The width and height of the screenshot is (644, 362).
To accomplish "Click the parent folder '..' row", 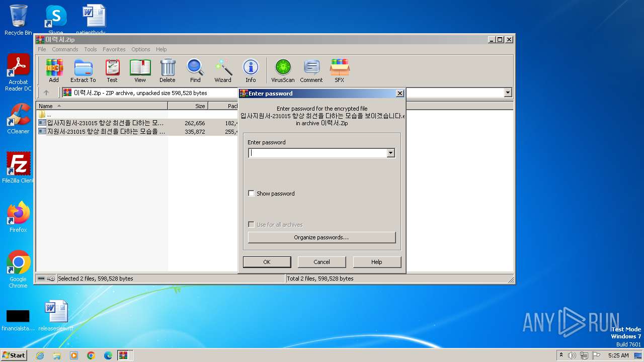I will tap(45, 115).
